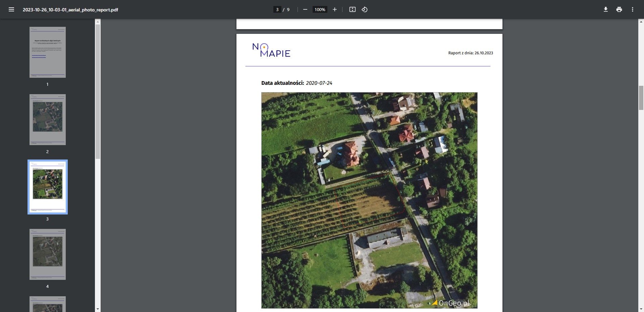644x312 pixels.
Task: Open the more actions three-dot menu
Action: 632,9
